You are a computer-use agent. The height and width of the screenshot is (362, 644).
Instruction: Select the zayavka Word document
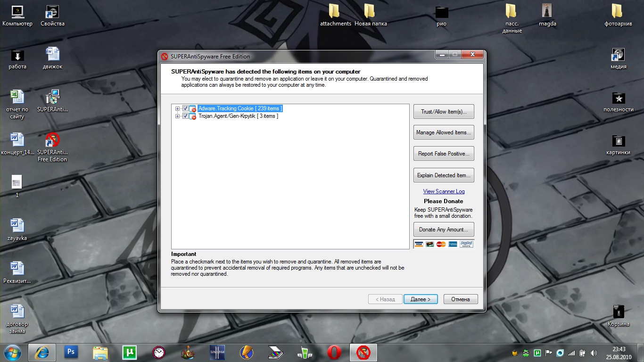click(17, 230)
